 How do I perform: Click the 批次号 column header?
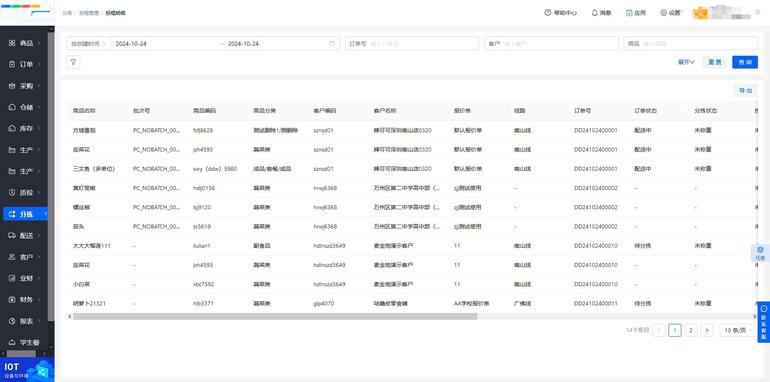[141, 111]
